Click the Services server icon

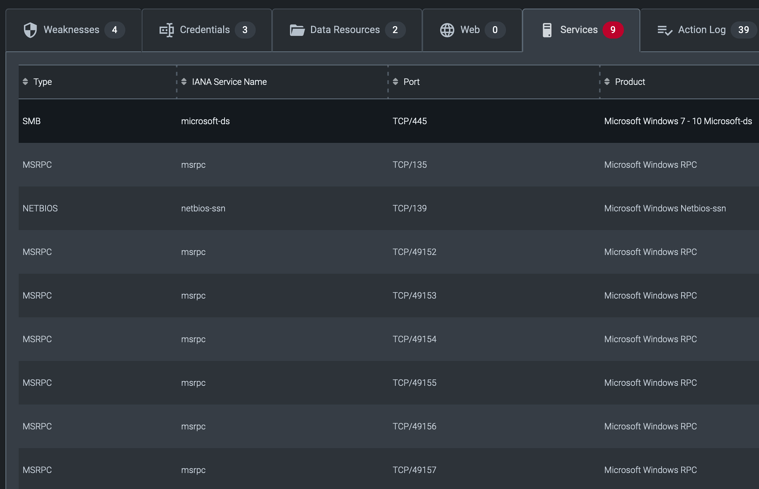(x=547, y=30)
